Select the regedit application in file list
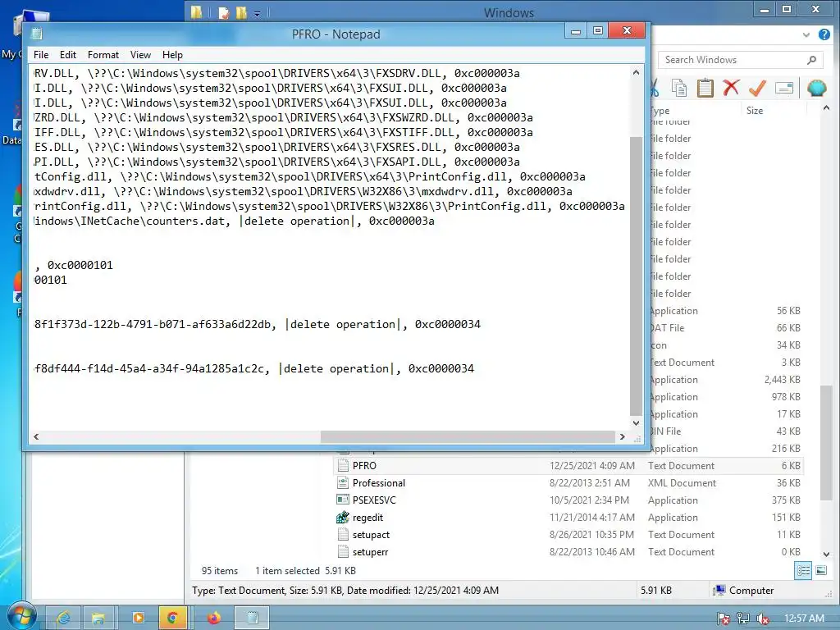The width and height of the screenshot is (840, 630). point(568,518)
